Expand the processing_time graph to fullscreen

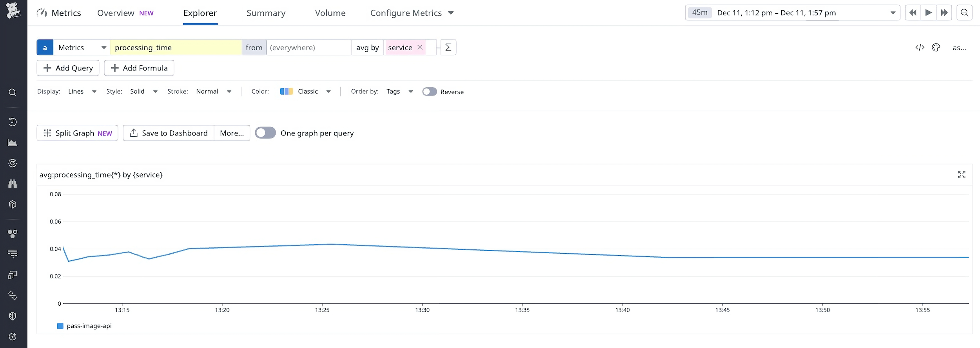click(x=961, y=175)
